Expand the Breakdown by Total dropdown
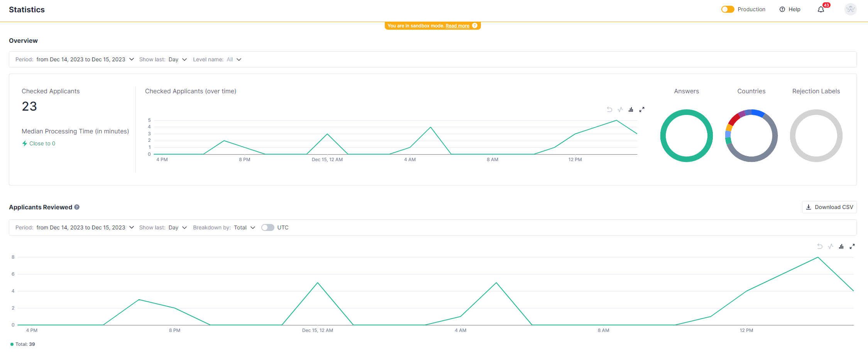Image resolution: width=868 pixels, height=352 pixels. pos(244,227)
